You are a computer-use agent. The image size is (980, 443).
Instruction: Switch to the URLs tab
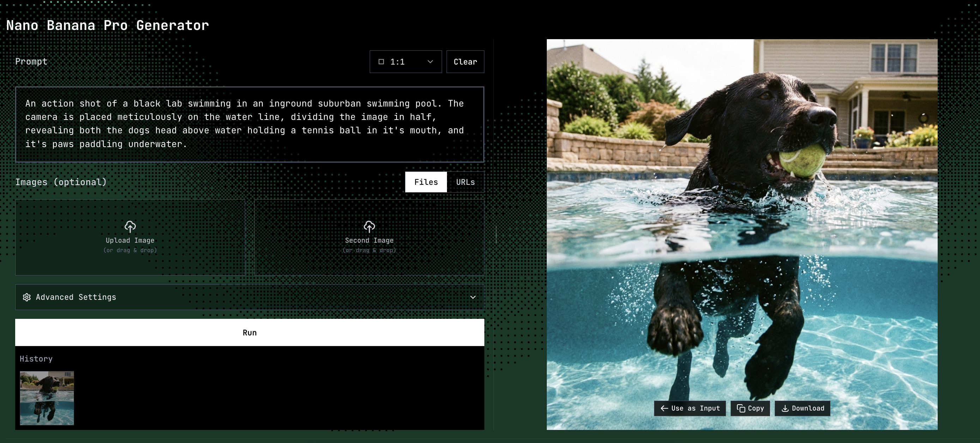click(x=465, y=182)
